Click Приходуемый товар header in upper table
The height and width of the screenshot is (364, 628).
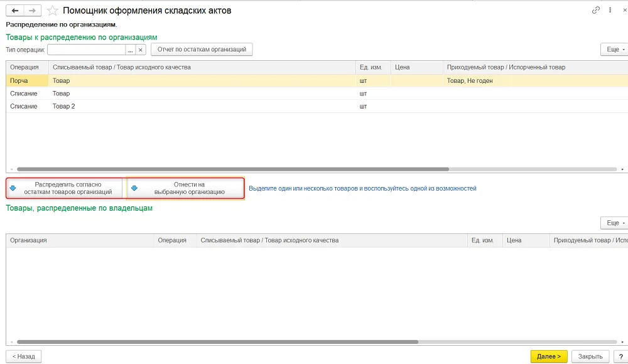tap(536, 67)
